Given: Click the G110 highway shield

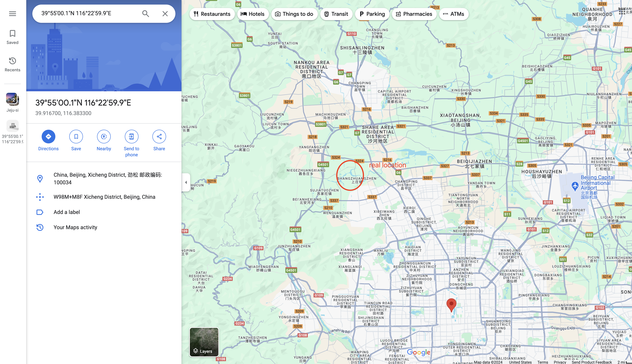Looking at the screenshot, I should click(x=351, y=34).
